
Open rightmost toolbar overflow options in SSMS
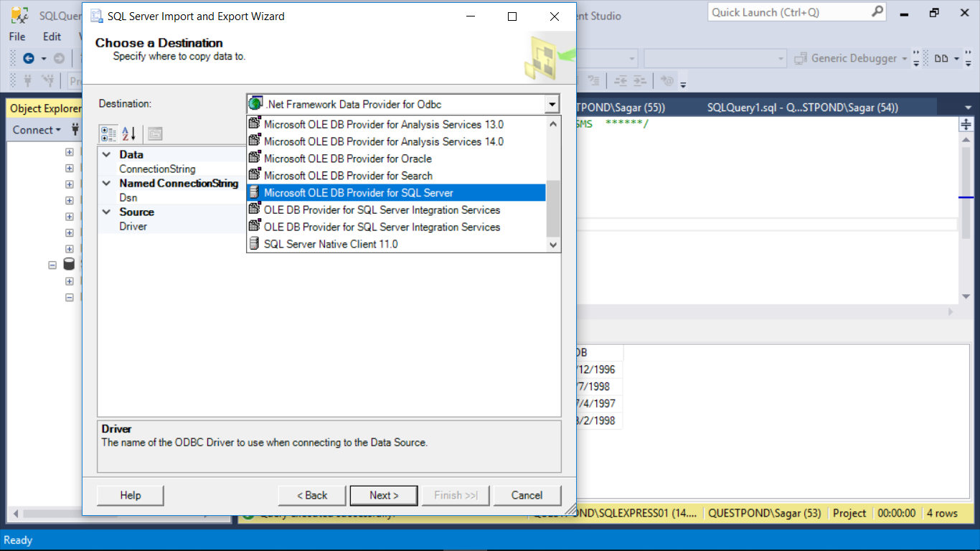(969, 60)
